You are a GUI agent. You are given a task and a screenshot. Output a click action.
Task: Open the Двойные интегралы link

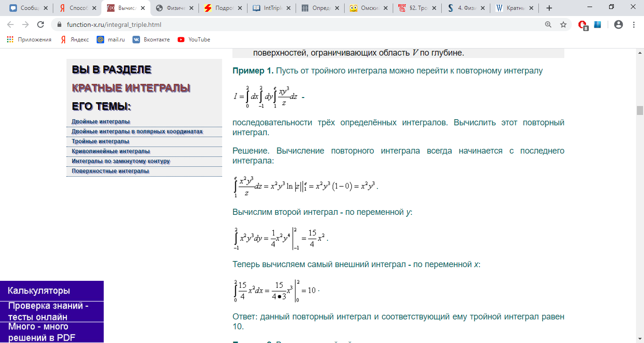pos(101,122)
